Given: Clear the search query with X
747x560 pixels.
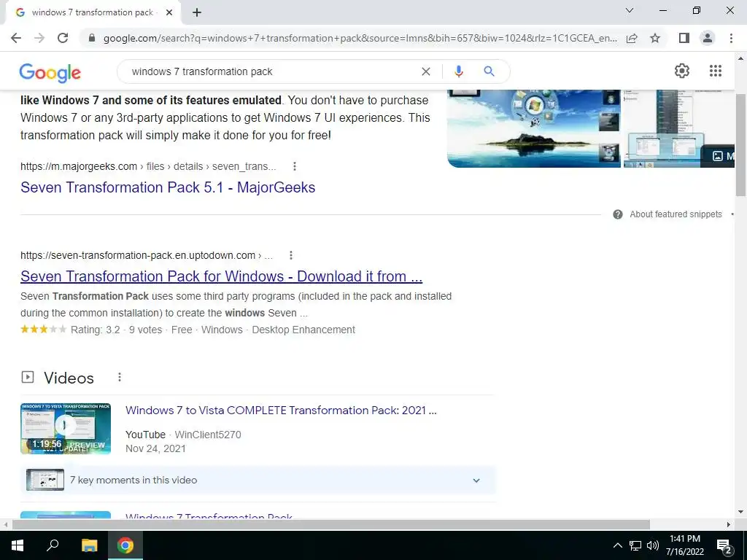Looking at the screenshot, I should (x=426, y=71).
